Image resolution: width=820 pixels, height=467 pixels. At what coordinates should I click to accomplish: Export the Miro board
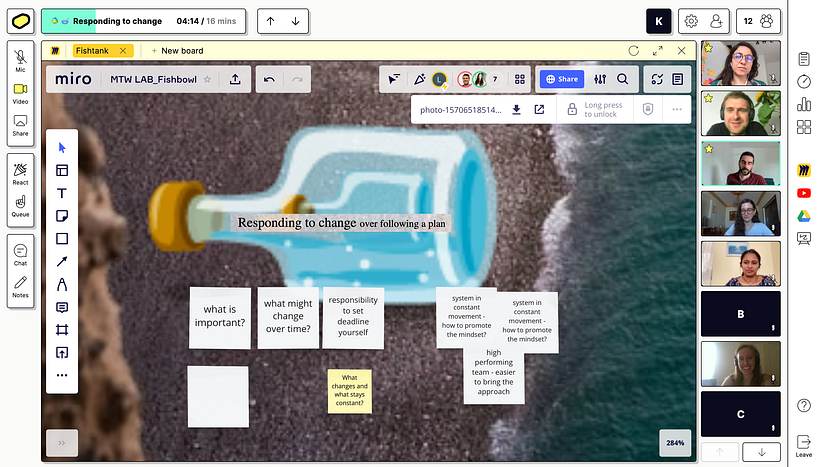(x=235, y=79)
